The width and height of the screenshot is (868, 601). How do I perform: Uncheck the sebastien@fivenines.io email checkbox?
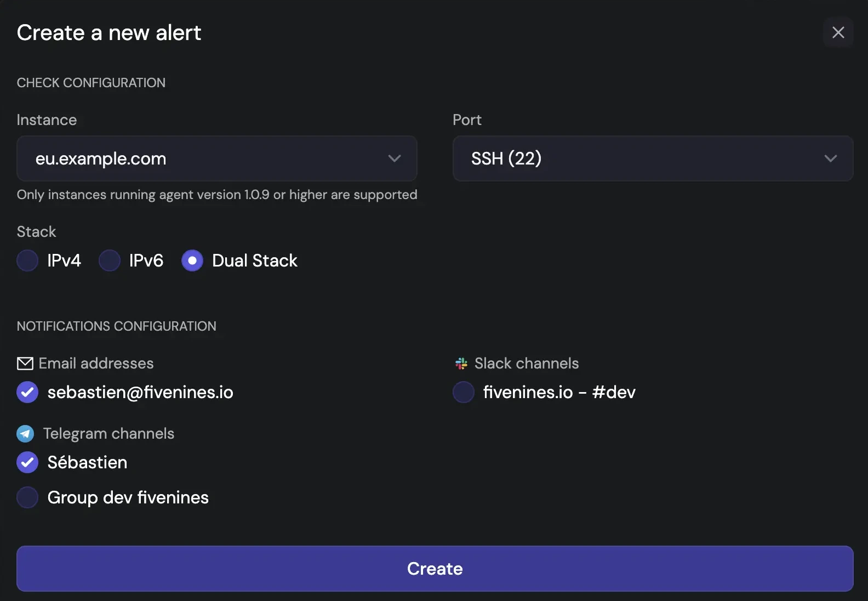point(27,392)
